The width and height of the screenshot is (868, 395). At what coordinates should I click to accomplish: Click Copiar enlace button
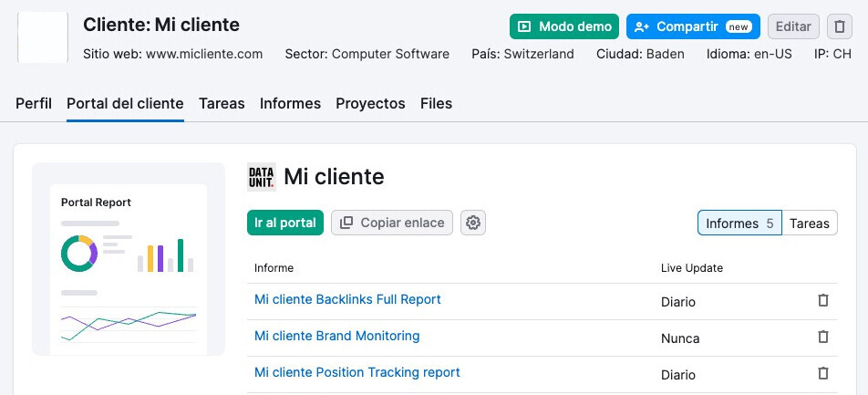[x=392, y=223]
